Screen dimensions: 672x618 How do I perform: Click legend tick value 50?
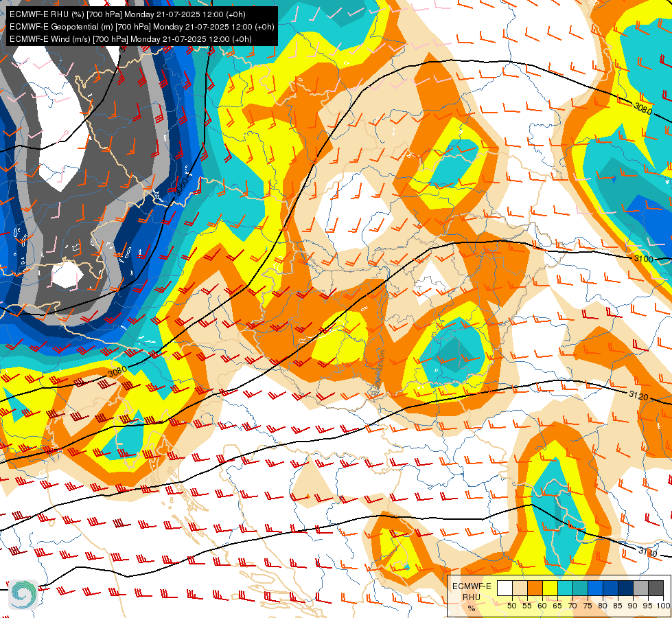pos(511,606)
